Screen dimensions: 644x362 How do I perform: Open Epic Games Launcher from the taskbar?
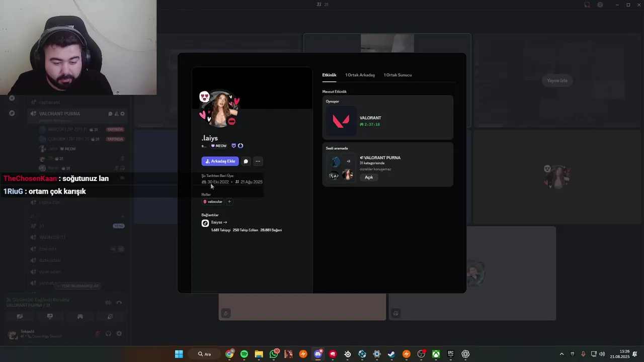tap(451, 354)
